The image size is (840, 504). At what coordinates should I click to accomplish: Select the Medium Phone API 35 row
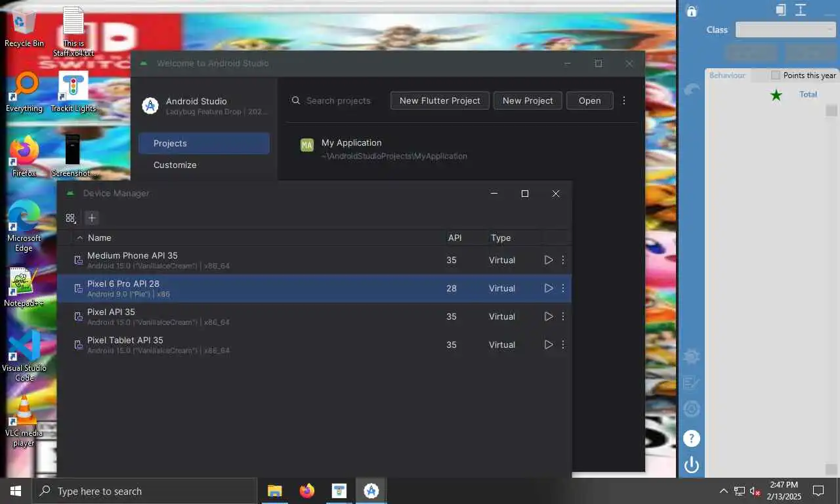[314, 260]
